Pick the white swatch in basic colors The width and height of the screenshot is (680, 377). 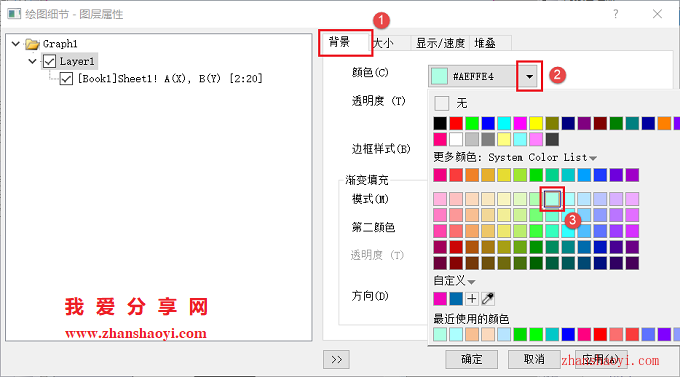point(456,139)
